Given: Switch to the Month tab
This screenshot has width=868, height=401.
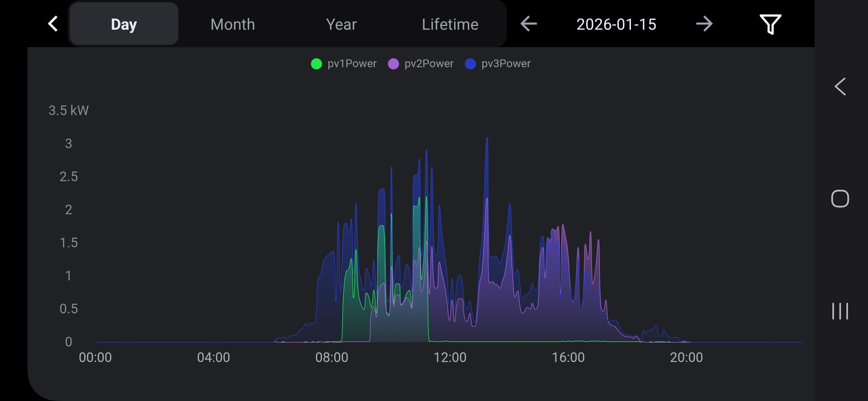Looking at the screenshot, I should pyautogui.click(x=233, y=24).
